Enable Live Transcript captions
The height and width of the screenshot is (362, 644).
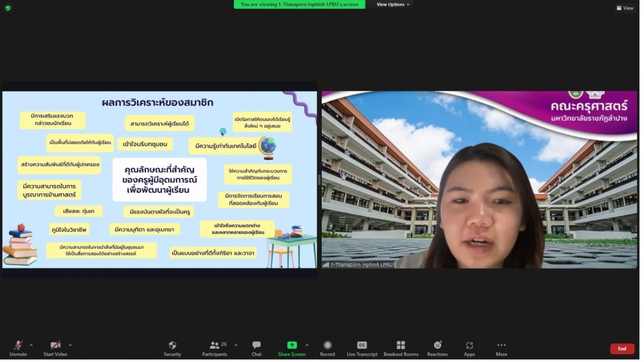362,345
